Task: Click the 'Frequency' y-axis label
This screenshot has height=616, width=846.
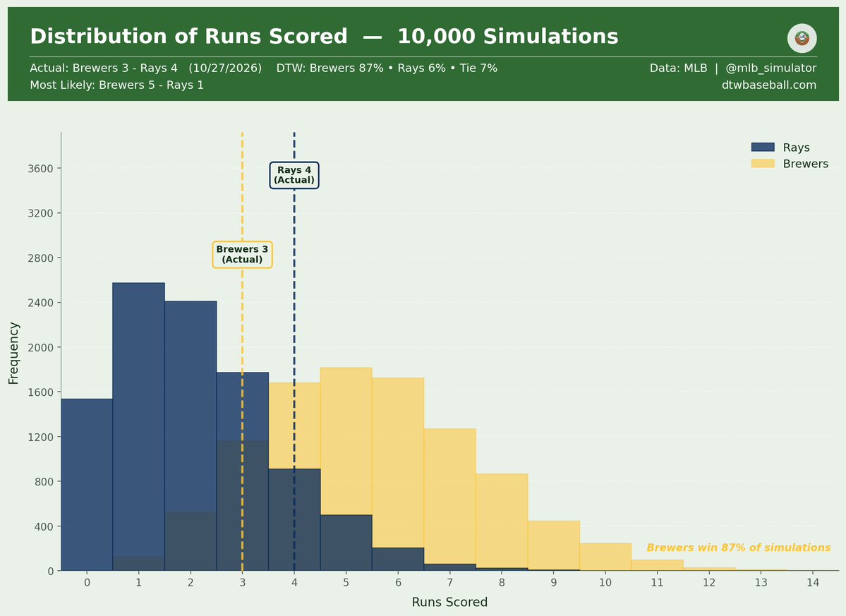Action: click(13, 354)
